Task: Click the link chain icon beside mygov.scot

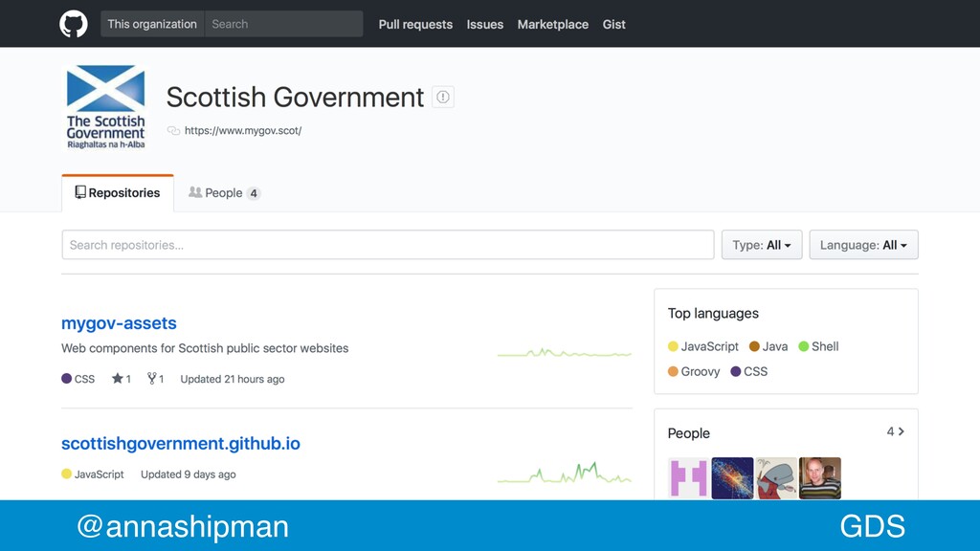Action: tap(173, 130)
